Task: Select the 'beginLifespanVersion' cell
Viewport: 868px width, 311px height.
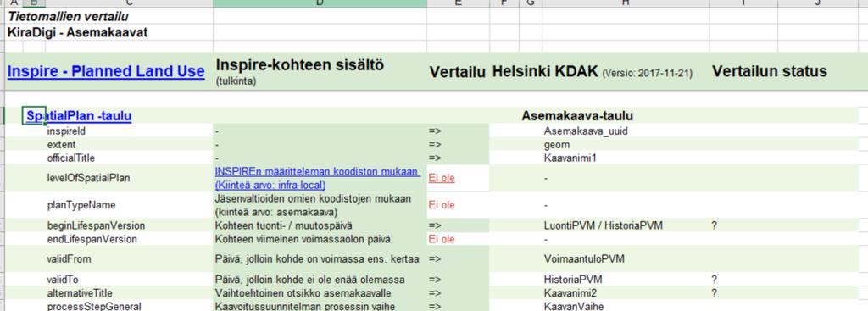Action: (96, 225)
